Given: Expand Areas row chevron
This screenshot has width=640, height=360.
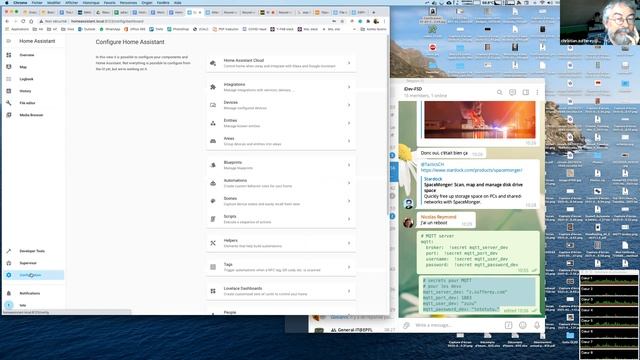Looking at the screenshot, I should [x=349, y=141].
